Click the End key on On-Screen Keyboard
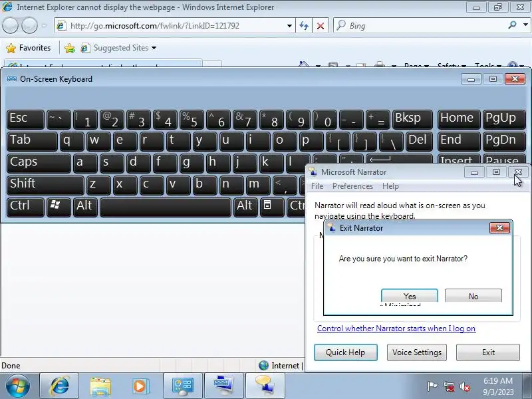 tap(459, 142)
